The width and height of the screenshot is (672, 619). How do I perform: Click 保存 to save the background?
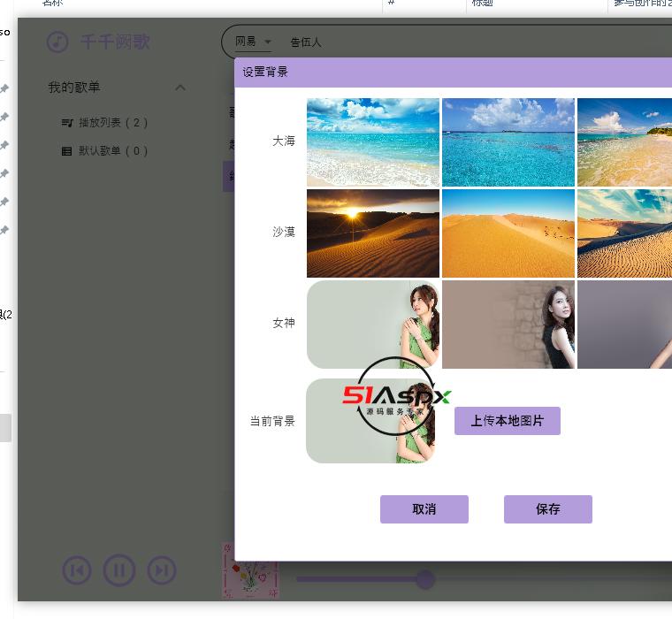pos(548,509)
